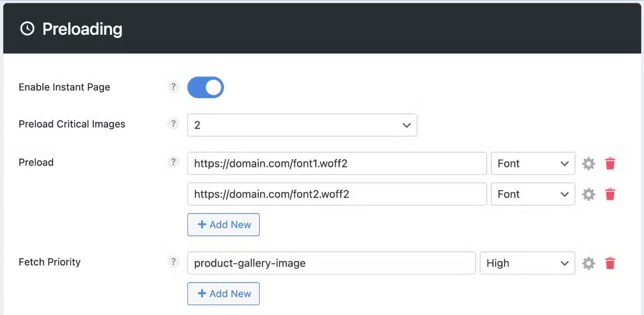Click the help icon next to Enable Instant Page
This screenshot has height=315, width=644.
173,87
